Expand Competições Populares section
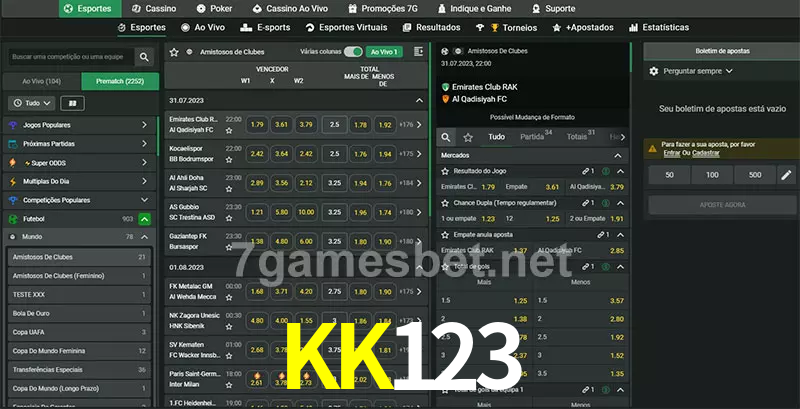 click(x=144, y=200)
